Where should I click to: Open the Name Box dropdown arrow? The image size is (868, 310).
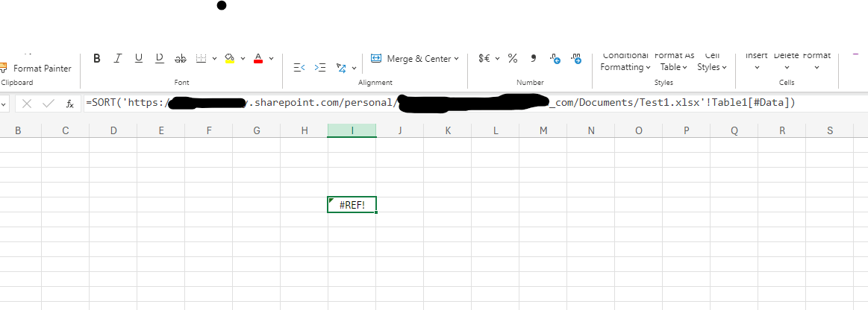[x=3, y=104]
